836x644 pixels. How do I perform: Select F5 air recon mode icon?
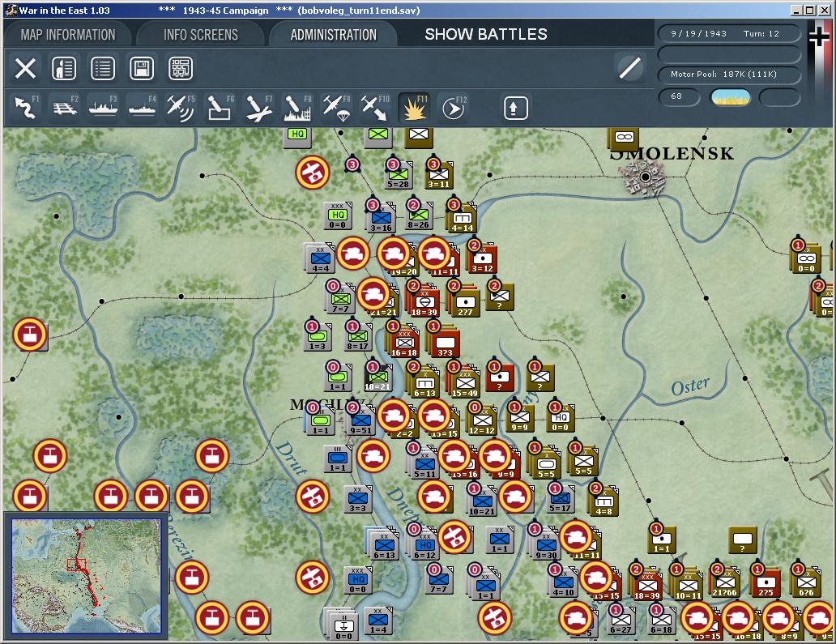[x=181, y=108]
